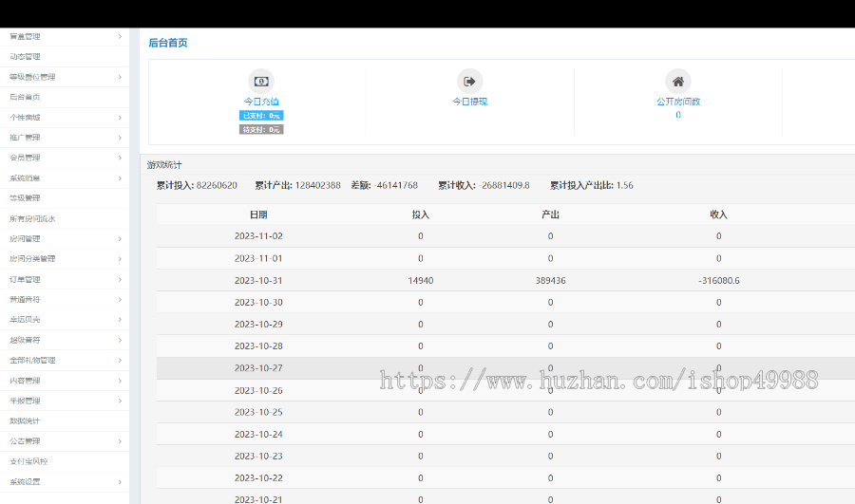Screen dimensions: 855x504
Task: Click the 今日提现 label
Action: click(469, 102)
